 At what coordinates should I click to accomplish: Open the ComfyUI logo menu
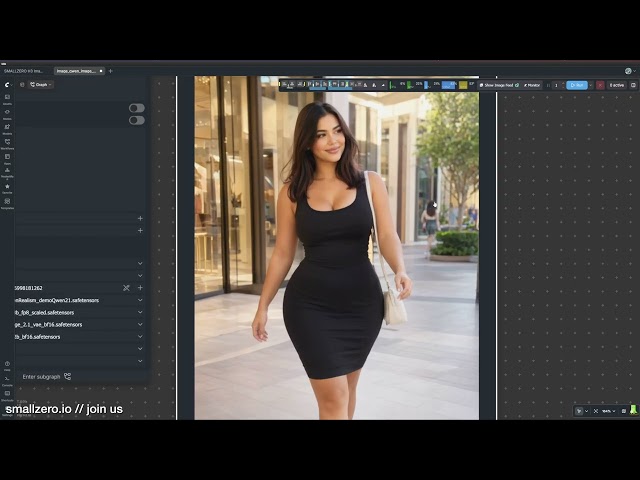tap(7, 85)
